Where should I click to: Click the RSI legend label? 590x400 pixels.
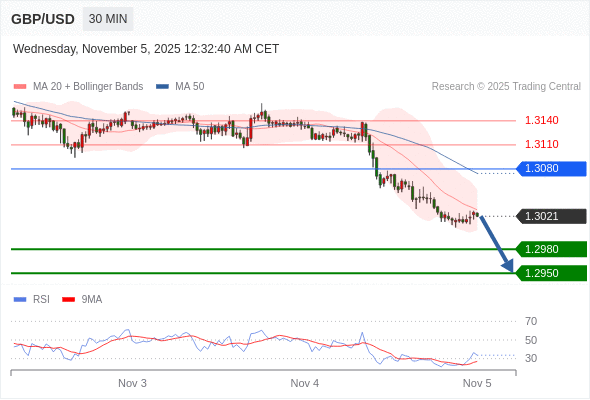point(41,300)
